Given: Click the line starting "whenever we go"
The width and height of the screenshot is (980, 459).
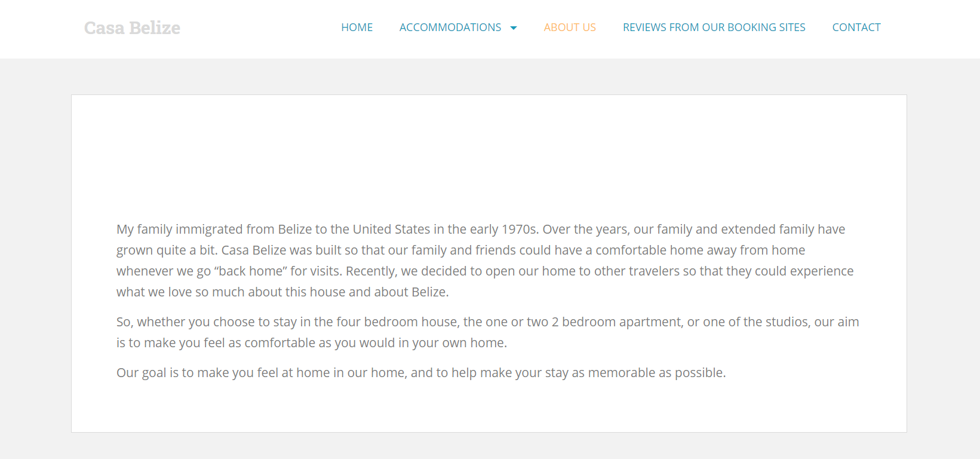Looking at the screenshot, I should tap(484, 271).
